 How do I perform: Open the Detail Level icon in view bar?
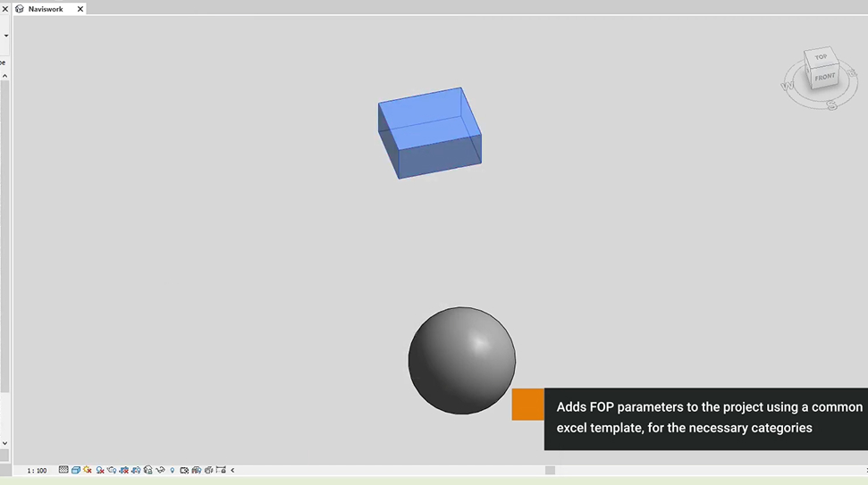tap(63, 470)
